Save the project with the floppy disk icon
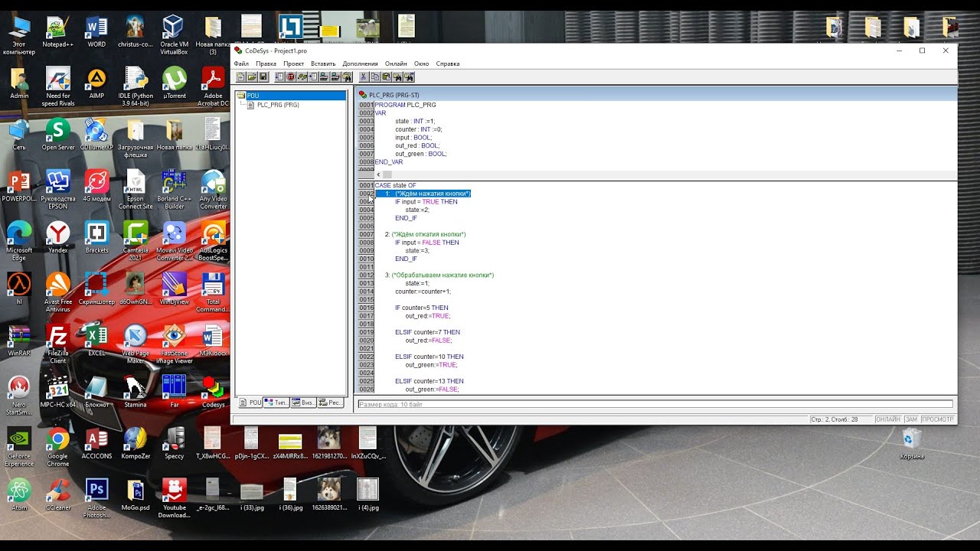The height and width of the screenshot is (551, 980). pos(263,77)
